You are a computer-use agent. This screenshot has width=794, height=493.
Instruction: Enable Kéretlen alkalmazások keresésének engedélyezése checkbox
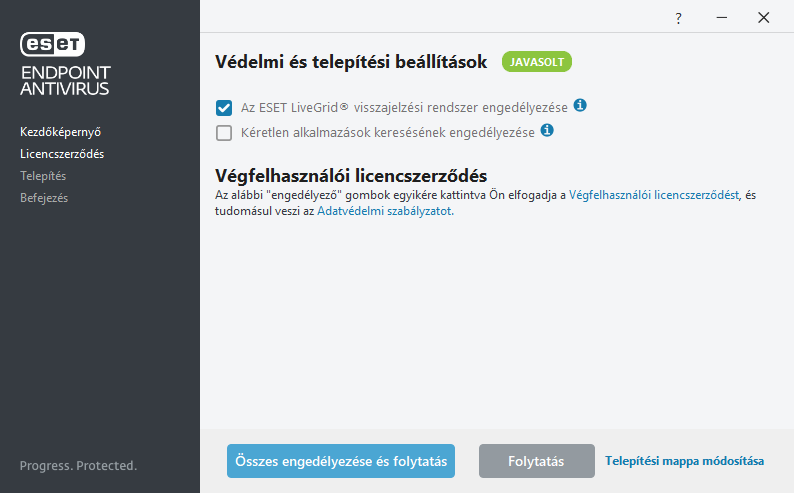coord(224,133)
